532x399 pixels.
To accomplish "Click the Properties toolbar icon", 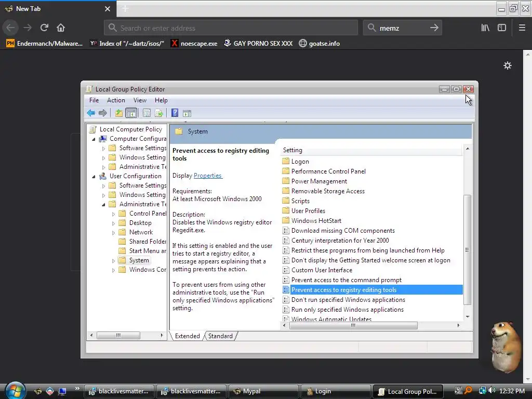I will pyautogui.click(x=147, y=113).
